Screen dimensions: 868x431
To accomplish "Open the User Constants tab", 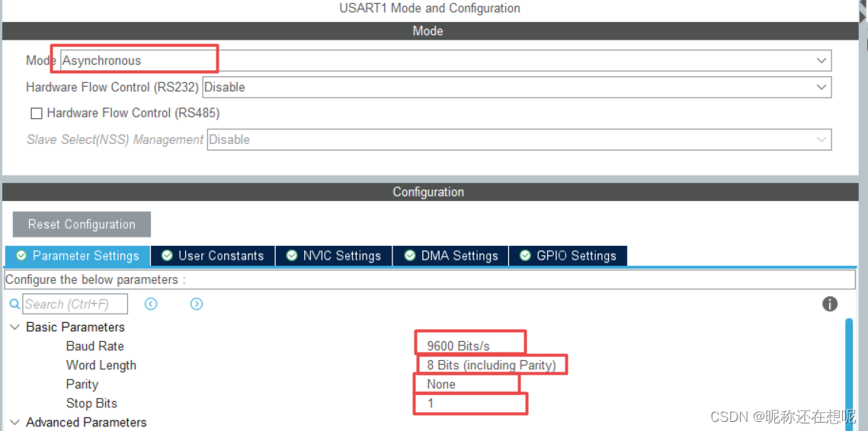I will (213, 256).
